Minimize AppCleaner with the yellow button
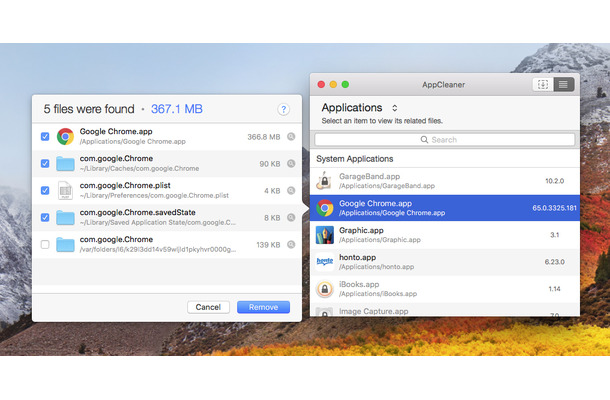The image size is (610, 400). click(333, 84)
